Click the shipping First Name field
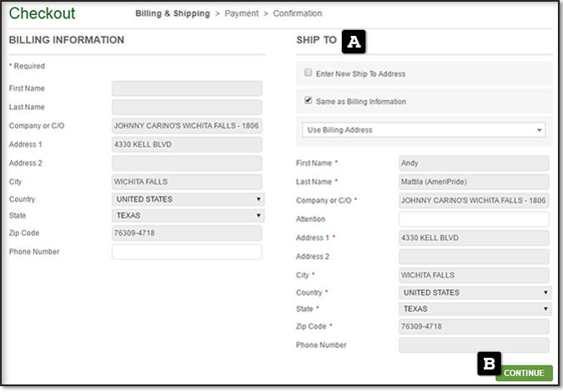563x392 pixels. click(x=474, y=163)
